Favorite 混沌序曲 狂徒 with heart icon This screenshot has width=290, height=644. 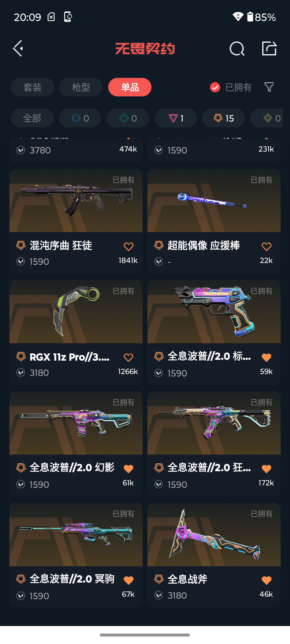coord(128,246)
